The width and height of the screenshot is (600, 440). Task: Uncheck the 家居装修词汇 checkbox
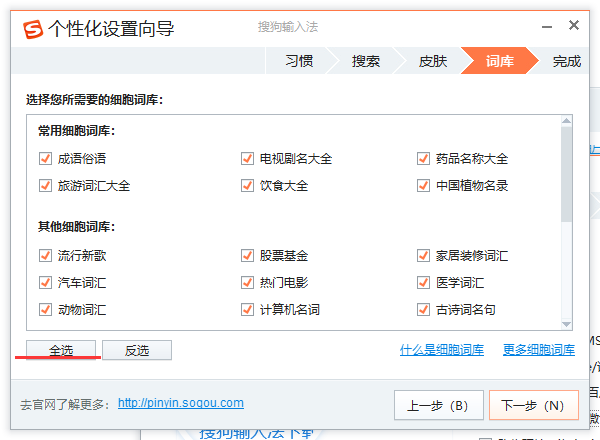tap(423, 255)
